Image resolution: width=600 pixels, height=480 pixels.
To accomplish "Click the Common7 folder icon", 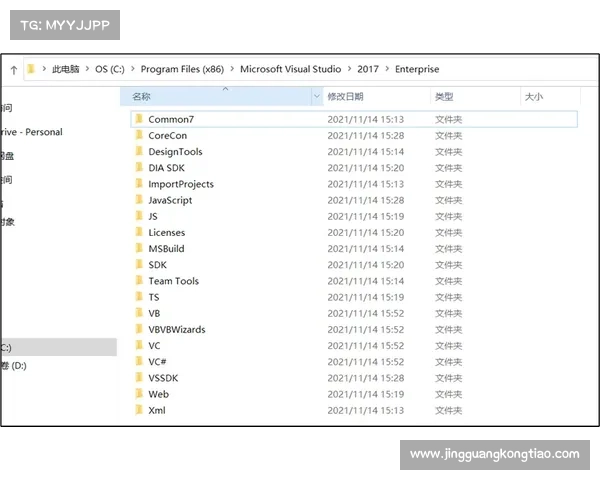I will (139, 119).
